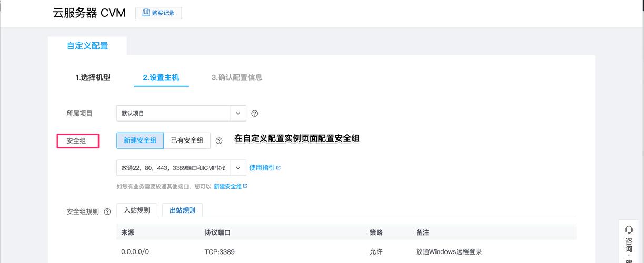Go to step 3.确认配置信息
644x263 pixels.
pyautogui.click(x=236, y=77)
